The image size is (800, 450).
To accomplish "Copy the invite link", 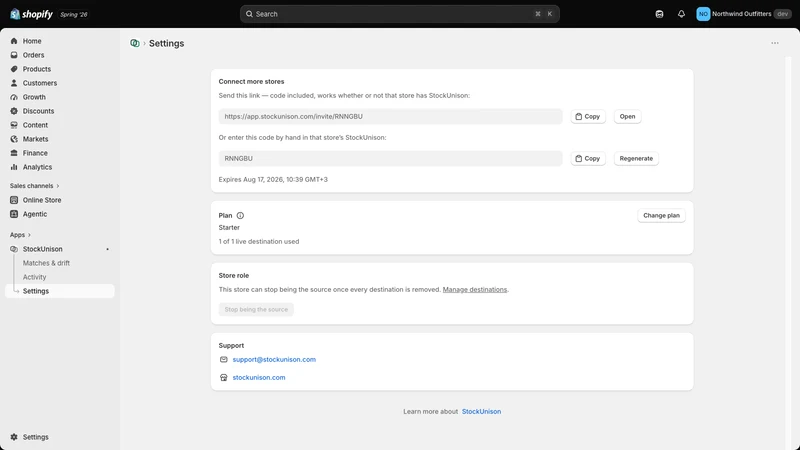I will 588,116.
